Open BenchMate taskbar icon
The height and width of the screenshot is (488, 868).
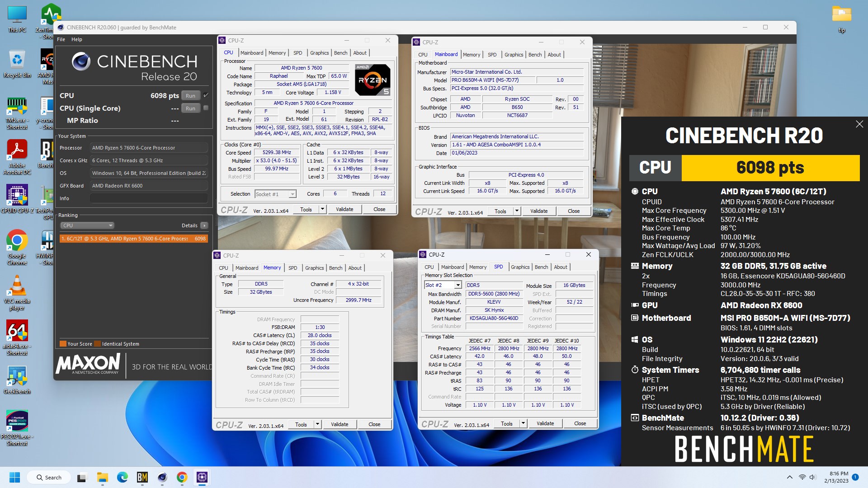pos(142,477)
